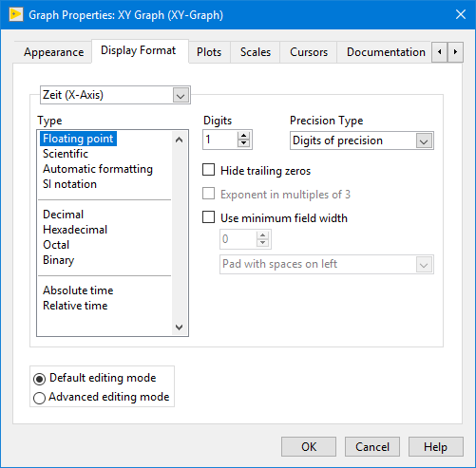The image size is (476, 468).
Task: Increase Digits value with up arrow
Action: (243, 136)
